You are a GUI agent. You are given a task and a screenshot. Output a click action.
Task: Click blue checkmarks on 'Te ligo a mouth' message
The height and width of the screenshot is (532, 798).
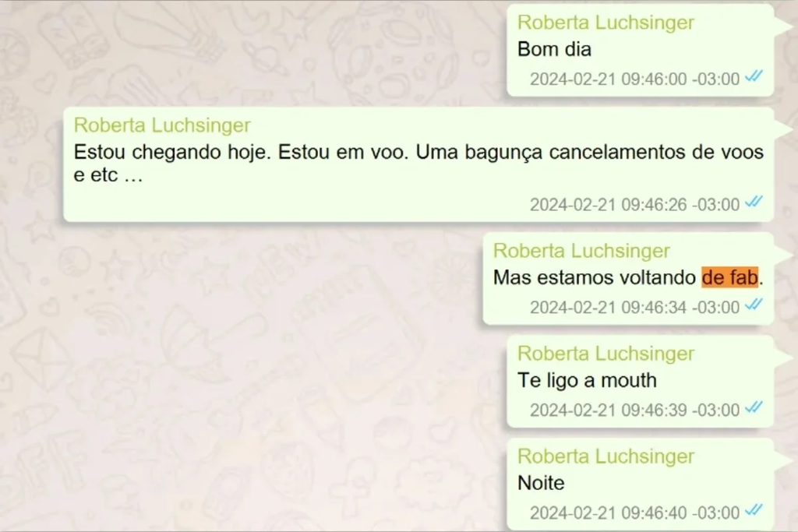(754, 407)
